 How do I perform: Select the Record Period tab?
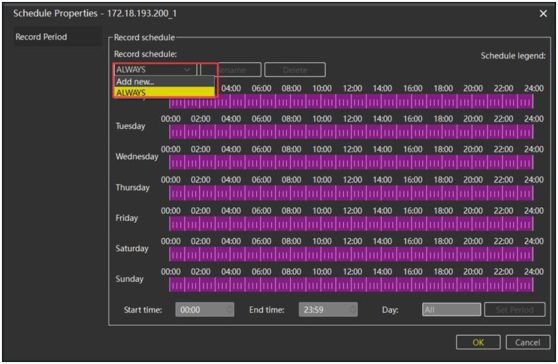tap(57, 37)
